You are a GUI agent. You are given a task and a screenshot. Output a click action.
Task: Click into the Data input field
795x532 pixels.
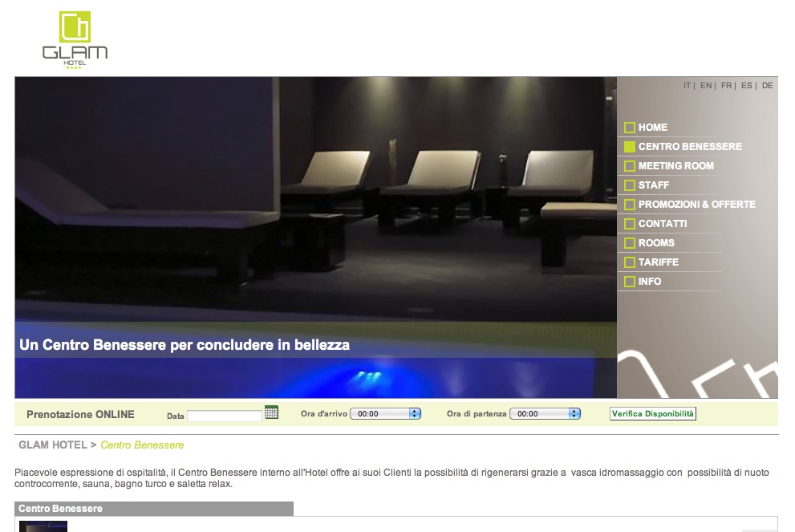[224, 416]
